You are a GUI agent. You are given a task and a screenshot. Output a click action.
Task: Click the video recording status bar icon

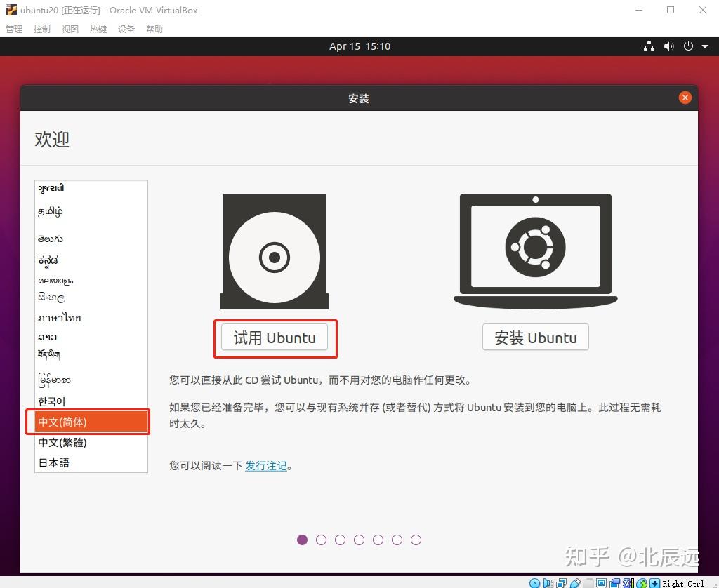click(x=614, y=583)
